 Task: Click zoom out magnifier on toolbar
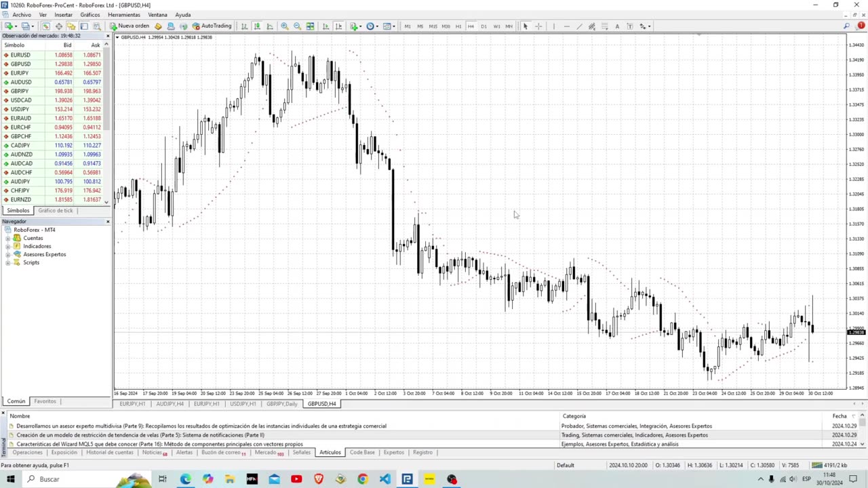297,26
